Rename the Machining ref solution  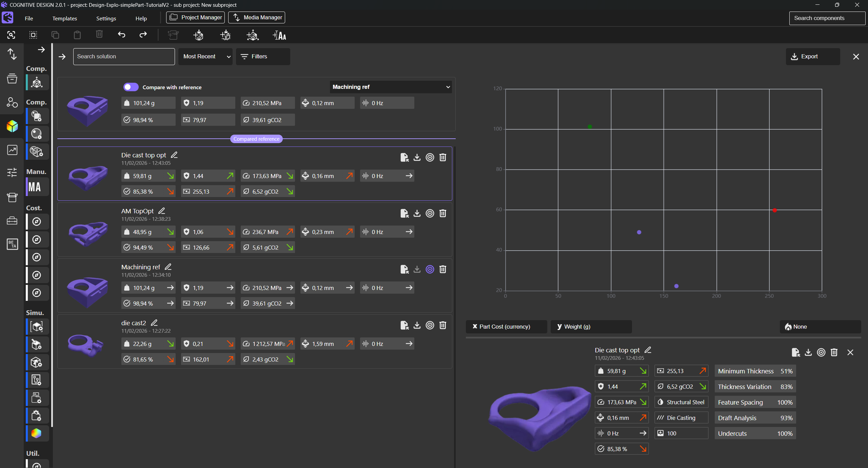pos(168,267)
